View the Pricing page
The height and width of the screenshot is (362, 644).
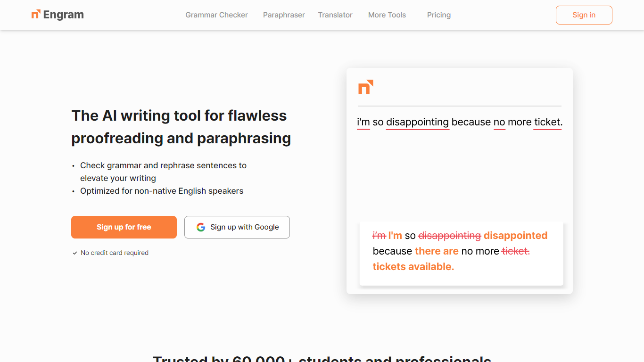click(x=439, y=15)
